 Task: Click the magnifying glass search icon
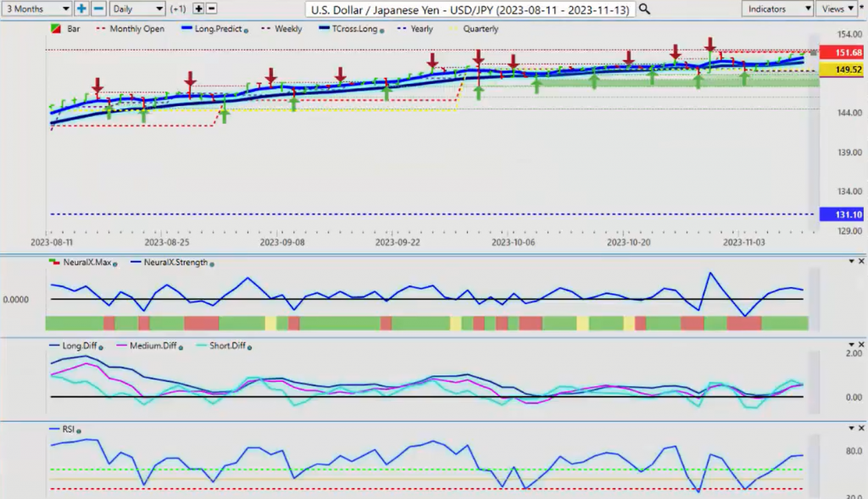pos(644,8)
